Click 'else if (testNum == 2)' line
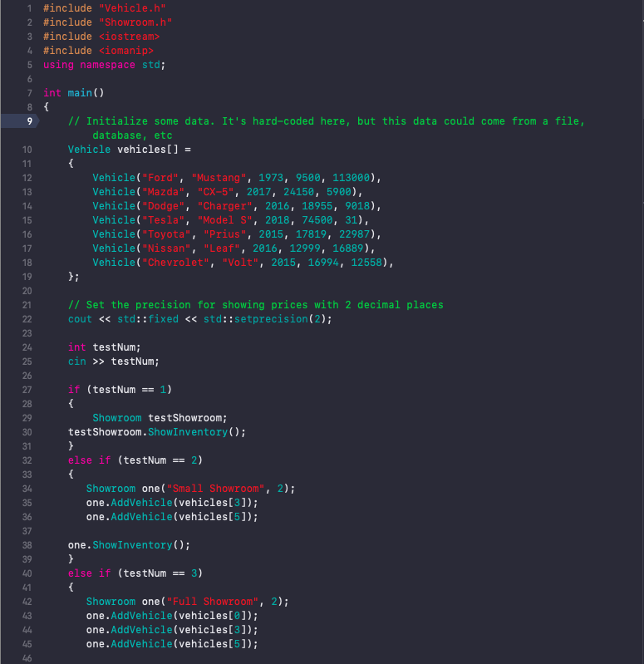Screen dimensions: 644x664 (x=135, y=460)
